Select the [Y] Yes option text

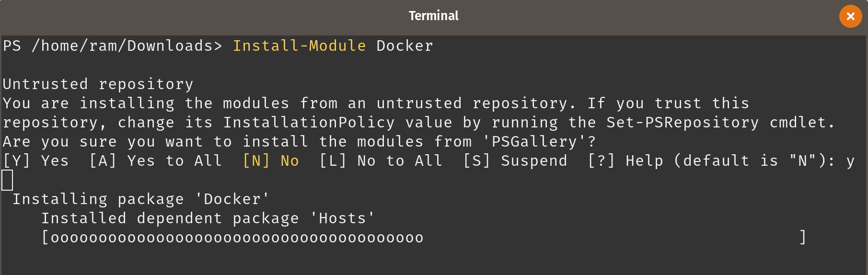click(x=36, y=161)
